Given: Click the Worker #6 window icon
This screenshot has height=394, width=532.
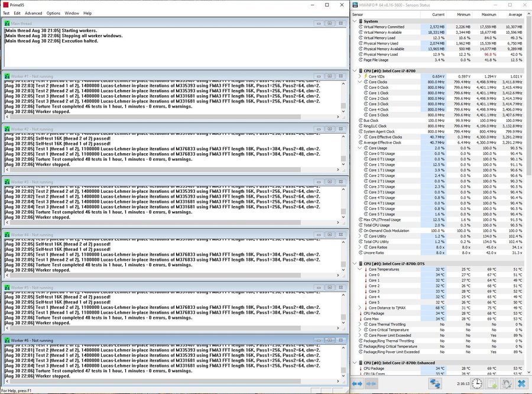Looking at the screenshot, I should (7, 340).
